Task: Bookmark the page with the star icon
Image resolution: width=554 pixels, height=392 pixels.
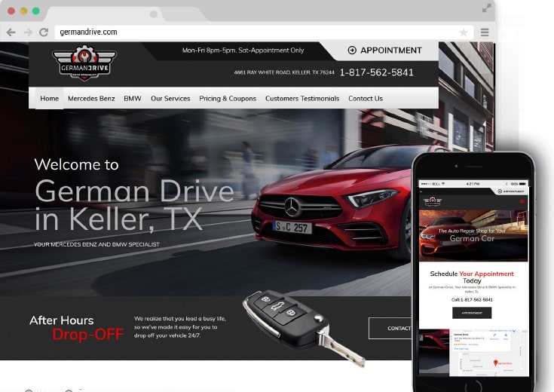Action: (x=464, y=32)
